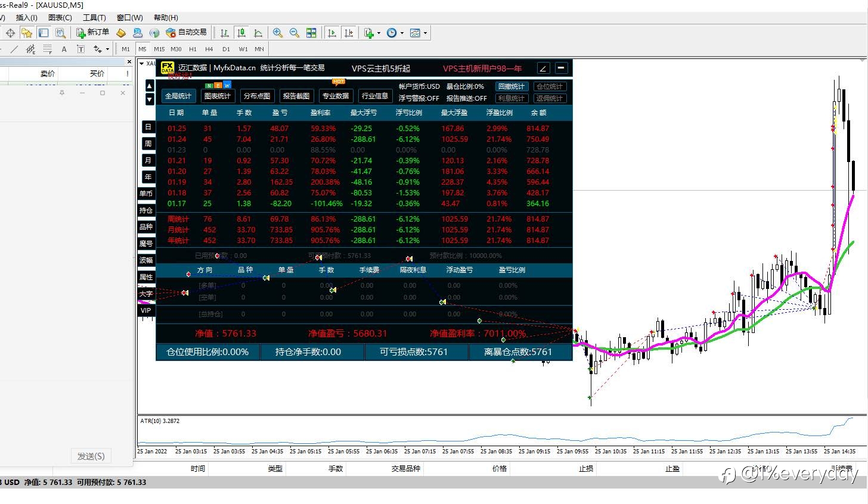
Task: Click the 利息统计 button
Action: click(511, 98)
